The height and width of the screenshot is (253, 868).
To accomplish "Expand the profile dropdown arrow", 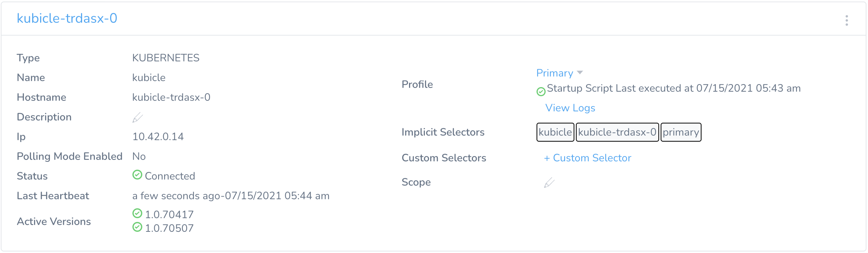I will [580, 73].
